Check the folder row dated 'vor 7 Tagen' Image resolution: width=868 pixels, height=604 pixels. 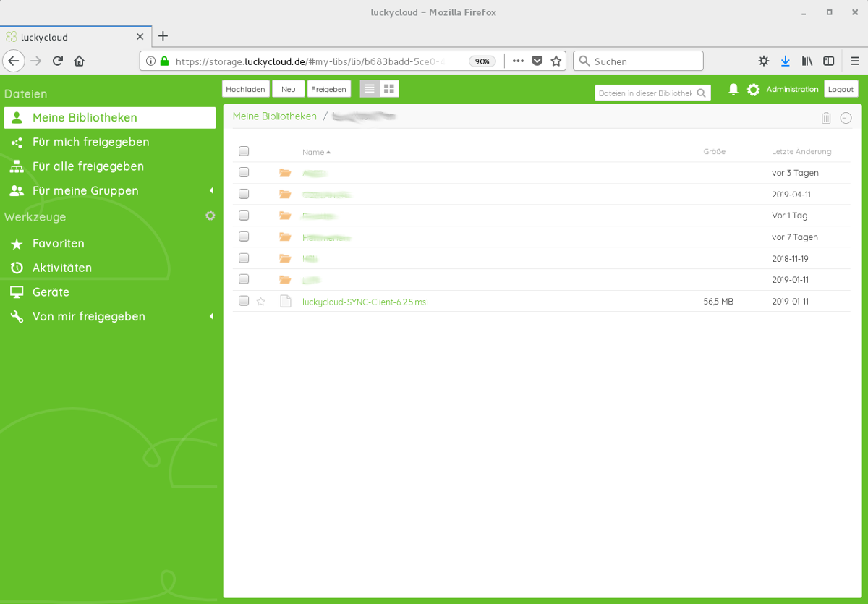(244, 237)
